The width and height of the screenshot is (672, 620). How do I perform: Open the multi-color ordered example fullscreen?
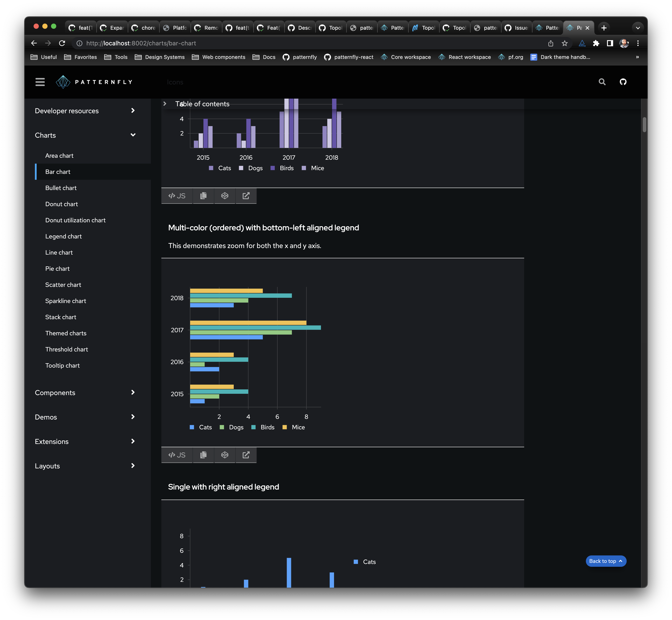click(246, 455)
